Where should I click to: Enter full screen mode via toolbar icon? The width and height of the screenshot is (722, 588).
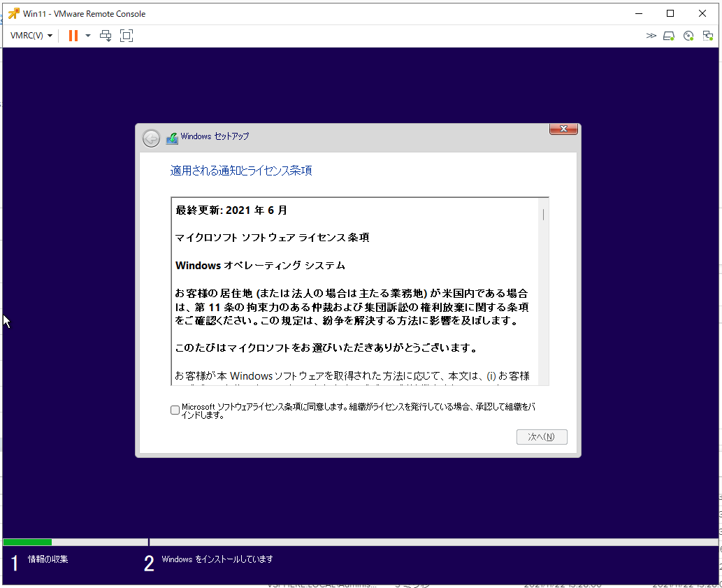click(126, 36)
